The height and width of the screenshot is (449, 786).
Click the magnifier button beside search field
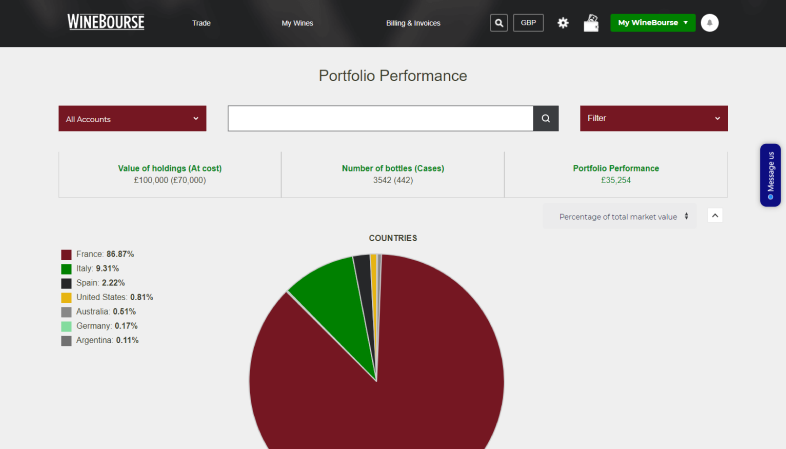[x=546, y=118]
